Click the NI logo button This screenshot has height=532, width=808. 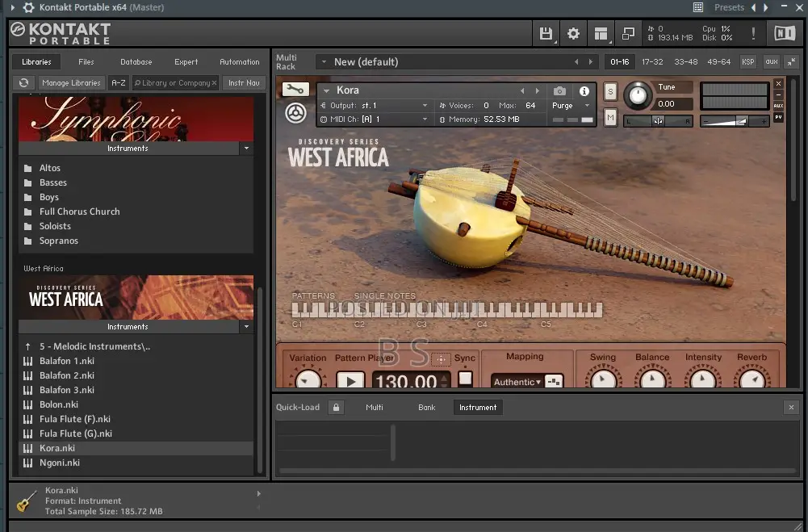pyautogui.click(x=785, y=34)
